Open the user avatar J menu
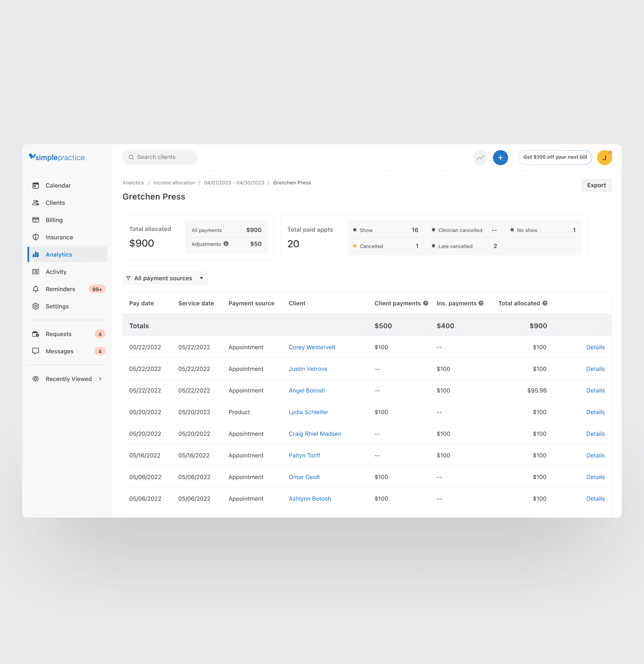Screen dimensions: 644x664 click(604, 158)
